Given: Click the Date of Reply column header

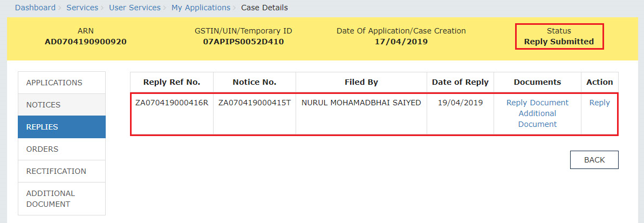Looking at the screenshot, I should point(460,82).
